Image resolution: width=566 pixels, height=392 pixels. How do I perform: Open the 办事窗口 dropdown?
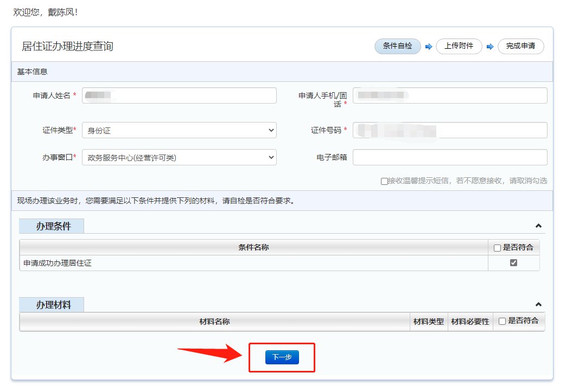[x=179, y=158]
